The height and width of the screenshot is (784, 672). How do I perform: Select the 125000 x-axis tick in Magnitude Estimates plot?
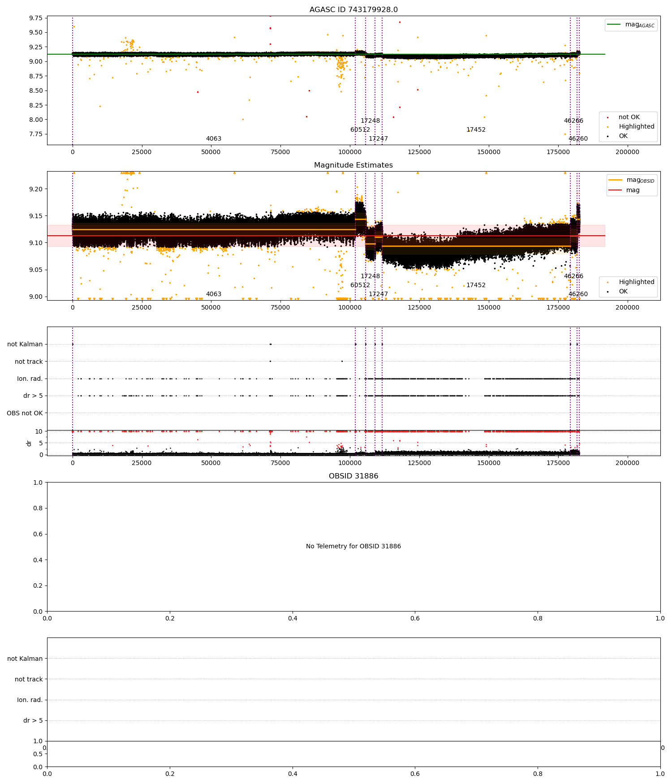pos(419,308)
